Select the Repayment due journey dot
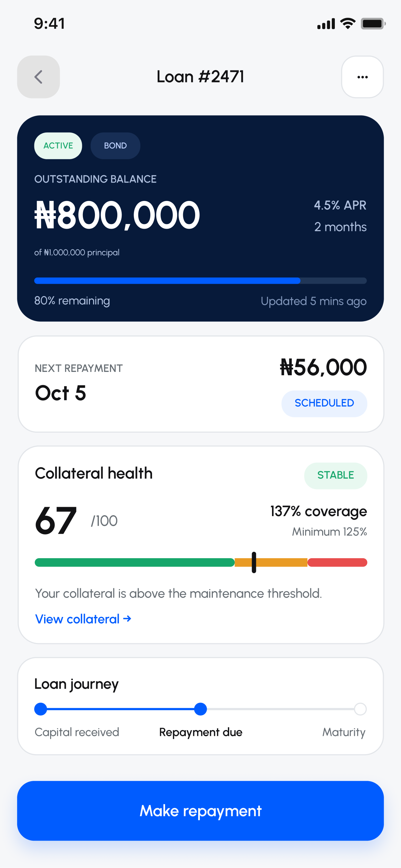401x868 pixels. 200,709
